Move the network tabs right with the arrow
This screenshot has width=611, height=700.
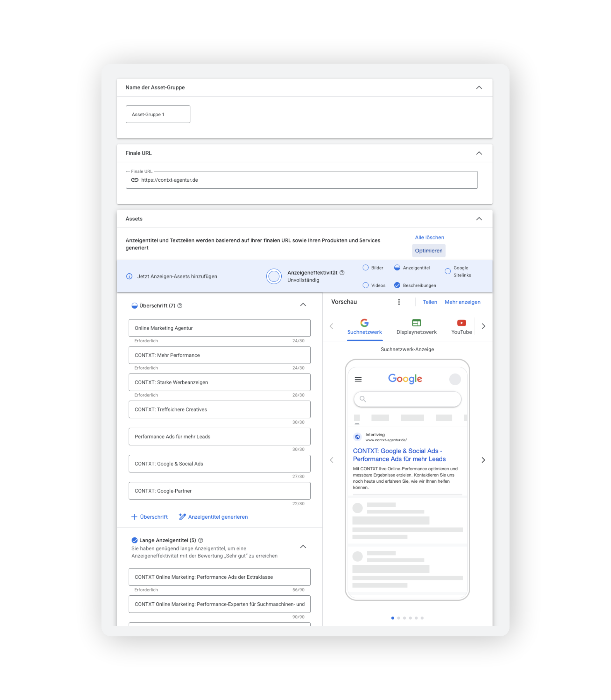click(483, 326)
